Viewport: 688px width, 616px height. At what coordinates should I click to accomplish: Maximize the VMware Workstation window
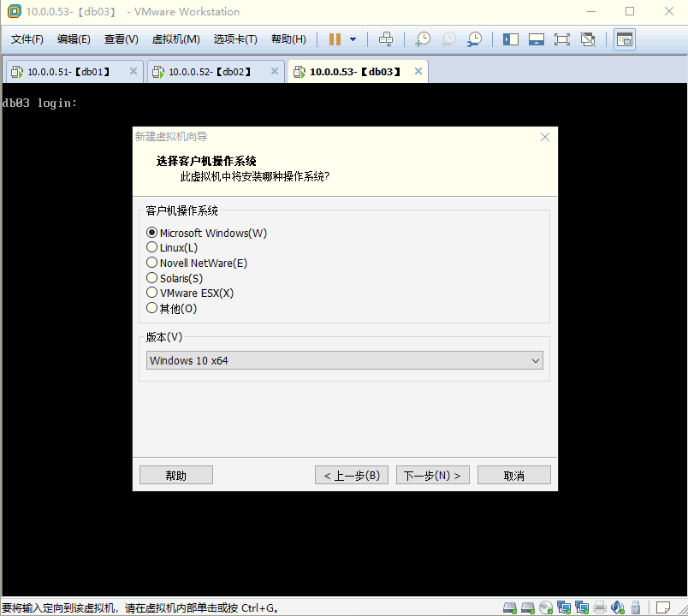(630, 11)
